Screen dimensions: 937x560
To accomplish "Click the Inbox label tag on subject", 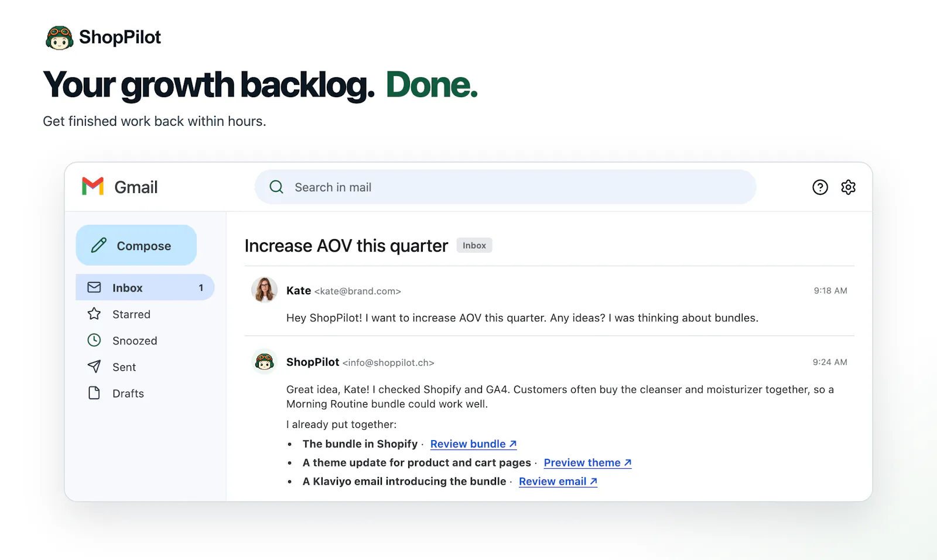I will click(474, 245).
